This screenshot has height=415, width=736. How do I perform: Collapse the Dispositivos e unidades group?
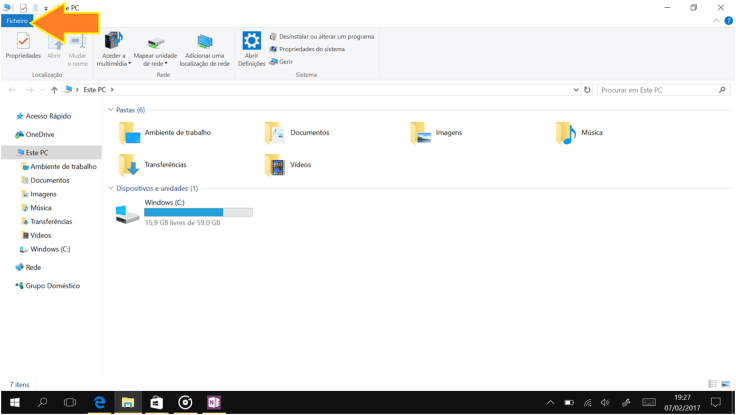point(110,188)
